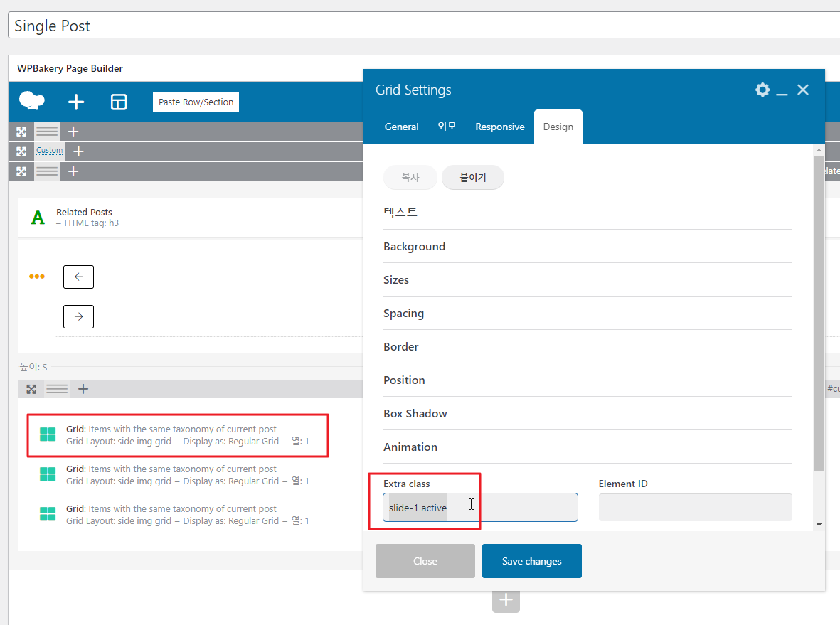Click move handle icon in first row

tap(21, 132)
